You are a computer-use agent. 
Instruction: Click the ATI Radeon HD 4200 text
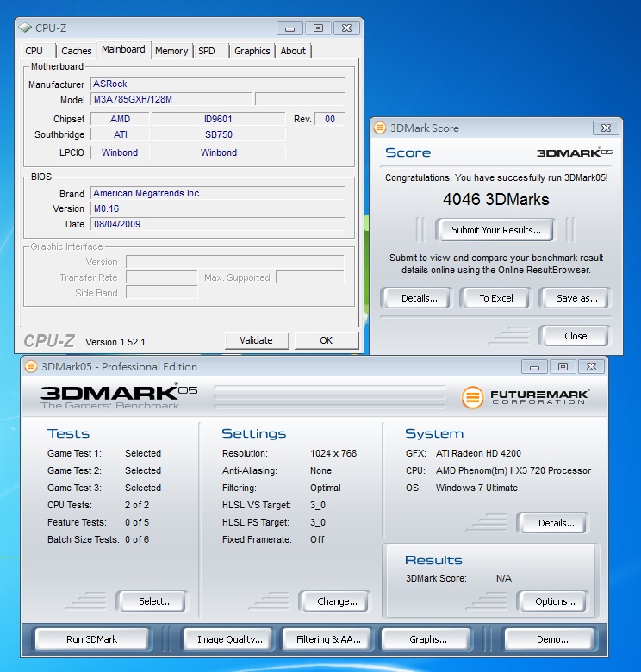click(x=478, y=453)
